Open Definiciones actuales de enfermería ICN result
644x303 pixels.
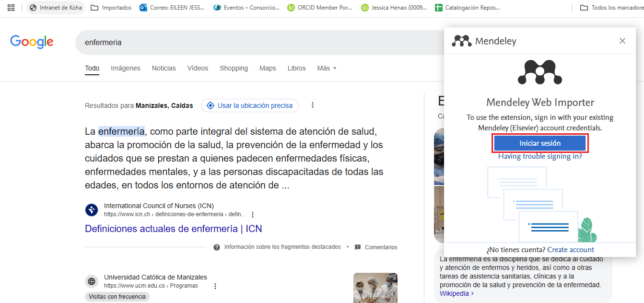coord(174,229)
